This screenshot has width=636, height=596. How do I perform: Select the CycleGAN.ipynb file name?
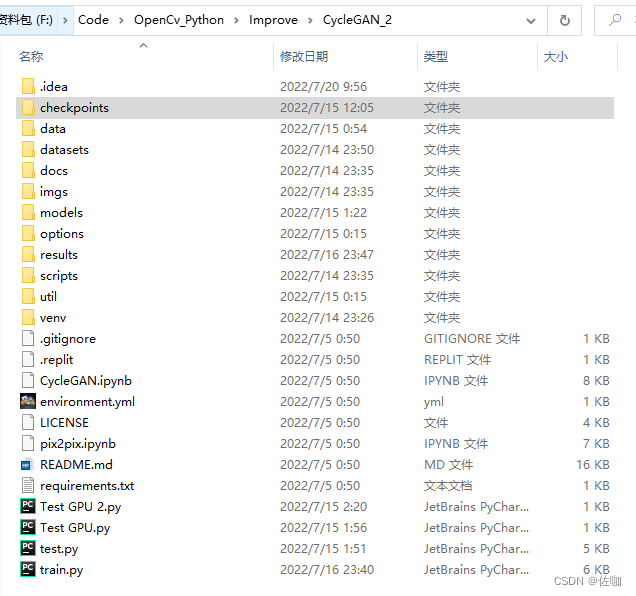point(86,381)
